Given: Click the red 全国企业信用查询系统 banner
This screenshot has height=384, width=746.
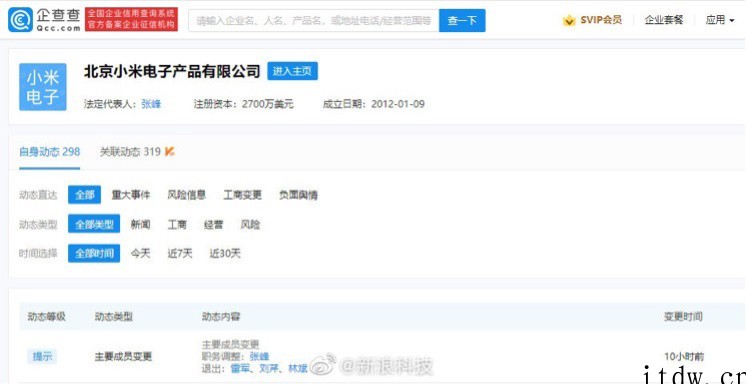Looking at the screenshot, I should pos(131,20).
